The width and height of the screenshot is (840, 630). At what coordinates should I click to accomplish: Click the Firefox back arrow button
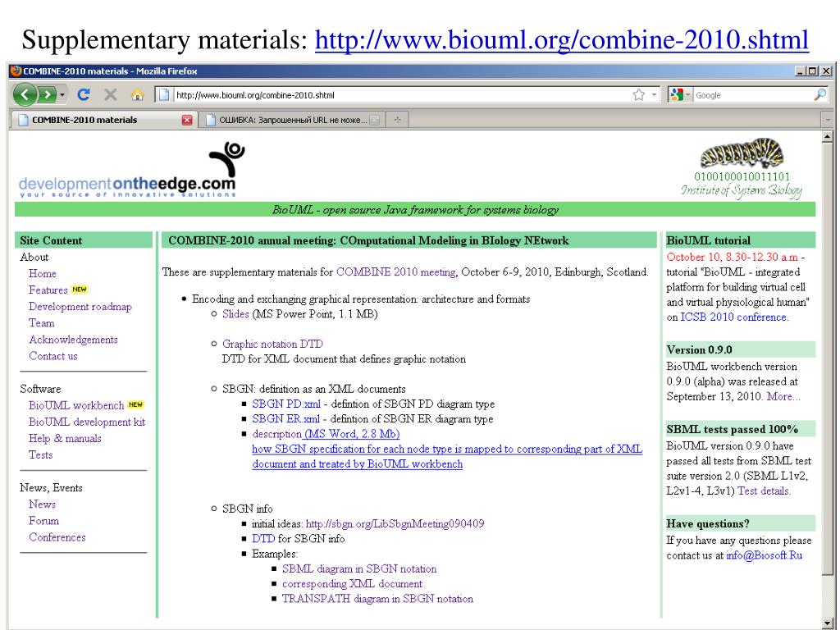pyautogui.click(x=25, y=95)
